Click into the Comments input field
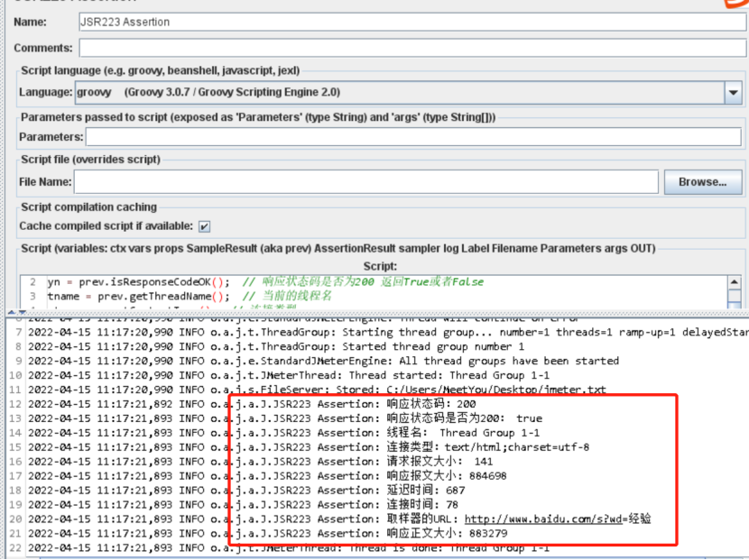This screenshot has height=560, width=749. pos(412,48)
